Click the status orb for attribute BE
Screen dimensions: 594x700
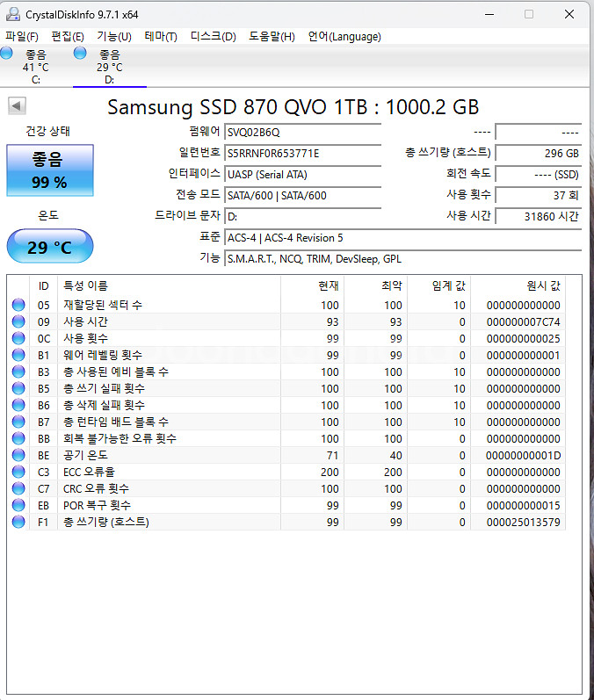[18, 455]
